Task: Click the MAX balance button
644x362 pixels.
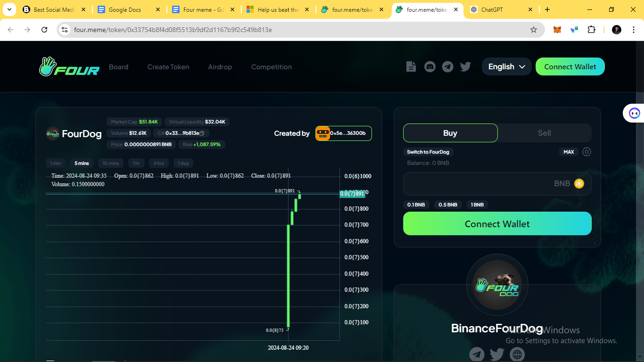Action: (569, 152)
